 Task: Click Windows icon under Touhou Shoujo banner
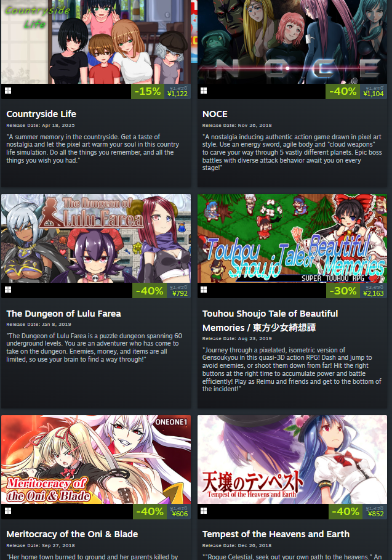[204, 290]
